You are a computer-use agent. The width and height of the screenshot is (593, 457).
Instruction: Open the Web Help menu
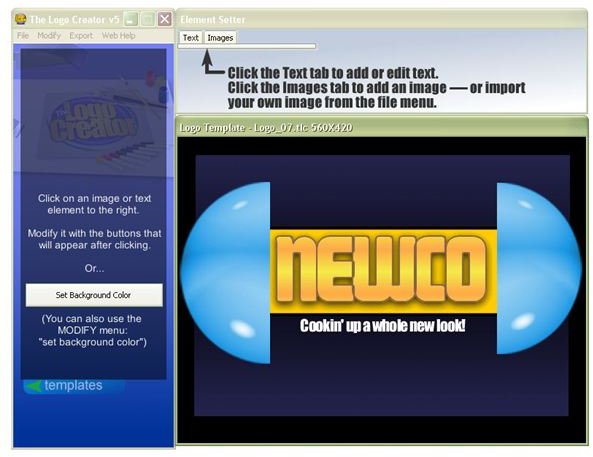[x=118, y=36]
